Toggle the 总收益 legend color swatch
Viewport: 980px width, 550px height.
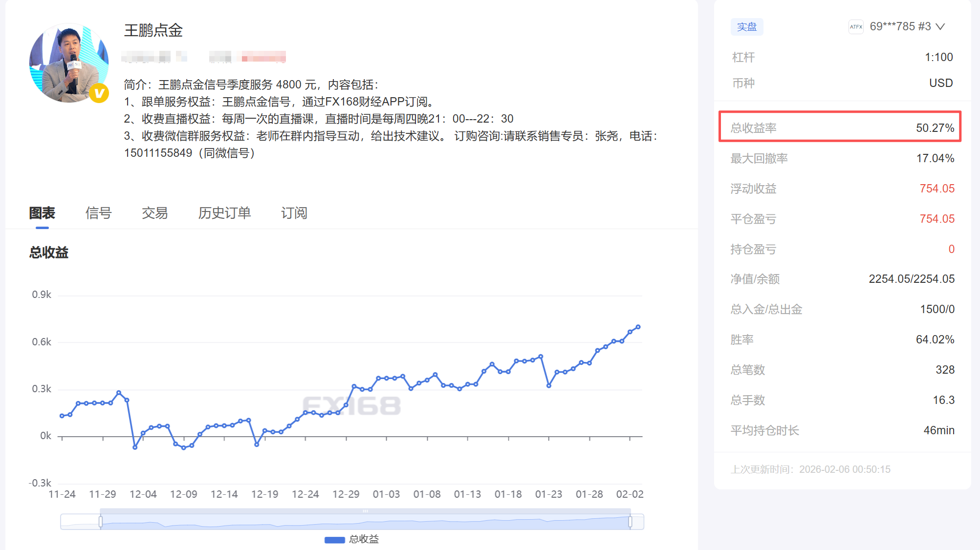tap(335, 540)
